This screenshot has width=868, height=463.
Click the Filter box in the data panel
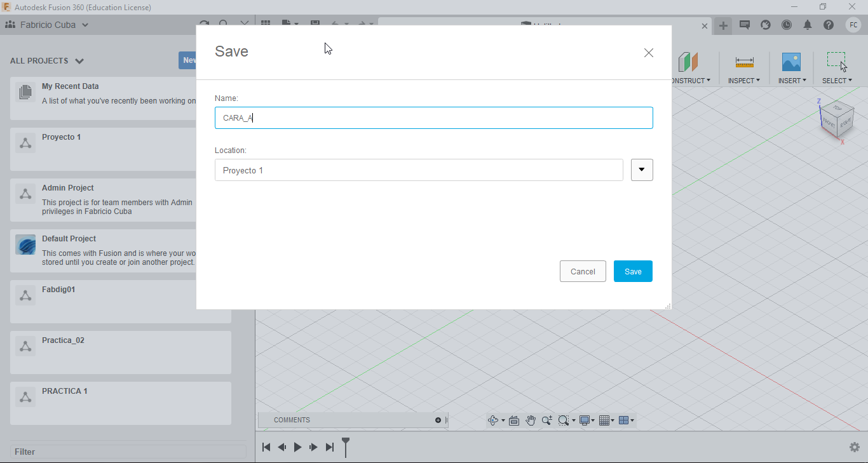(x=128, y=452)
